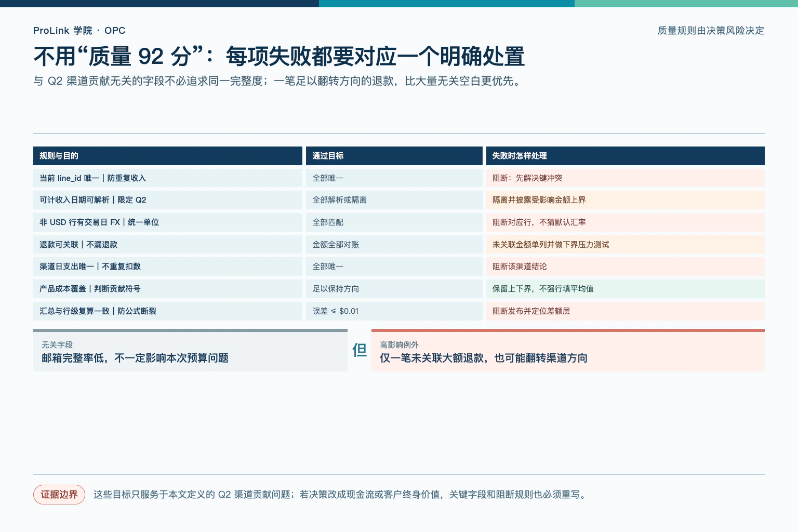Click the target cell '全部匹配'
Image resolution: width=798 pixels, height=532 pixels.
coord(394,222)
